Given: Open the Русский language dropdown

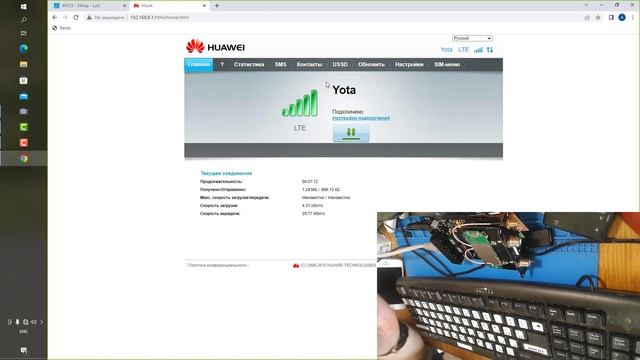Looking at the screenshot, I should point(472,38).
